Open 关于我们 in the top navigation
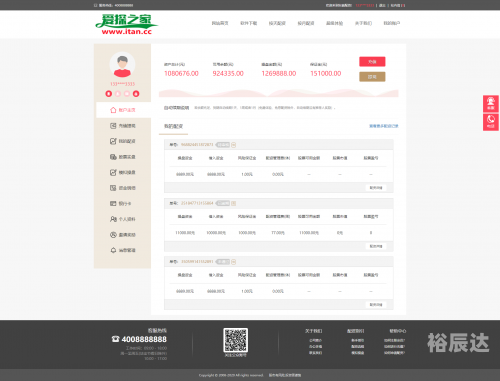The image size is (500, 381). coord(363,23)
